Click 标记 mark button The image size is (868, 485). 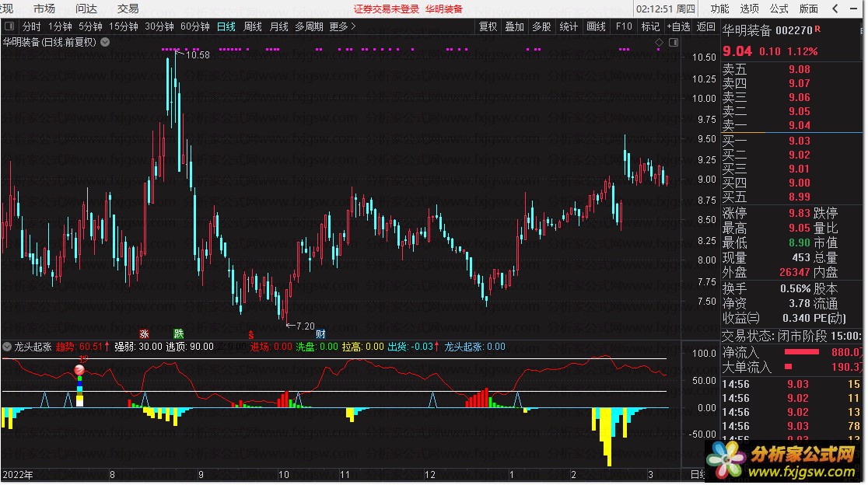[x=650, y=26]
